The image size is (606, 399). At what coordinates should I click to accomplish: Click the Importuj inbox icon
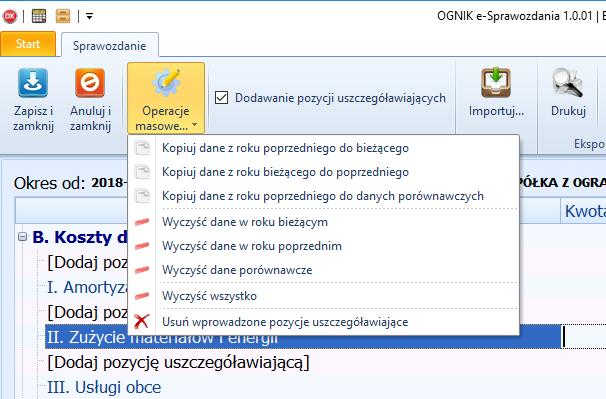tap(496, 82)
